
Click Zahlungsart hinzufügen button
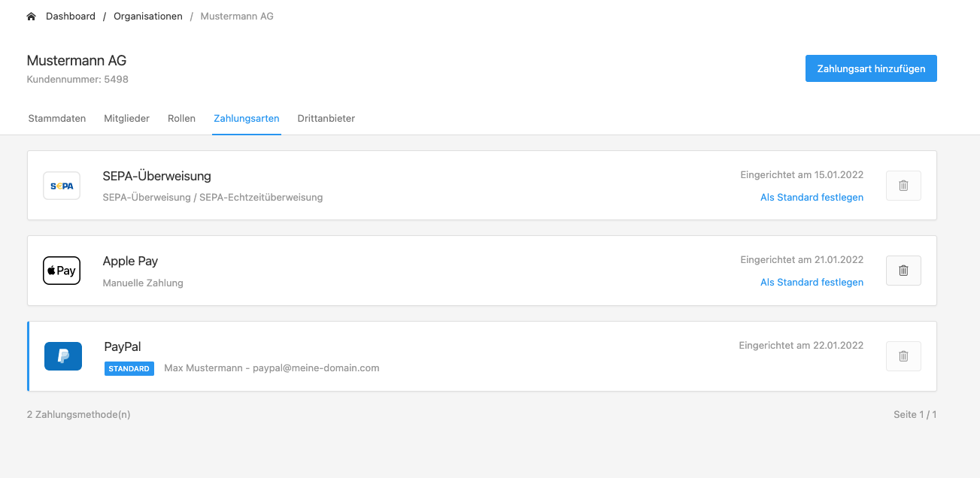tap(871, 68)
